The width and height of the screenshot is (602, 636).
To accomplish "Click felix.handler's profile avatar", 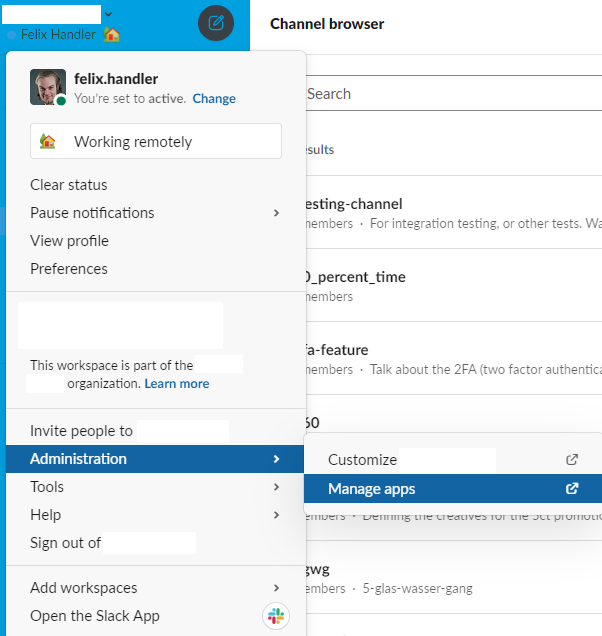I will point(48,87).
